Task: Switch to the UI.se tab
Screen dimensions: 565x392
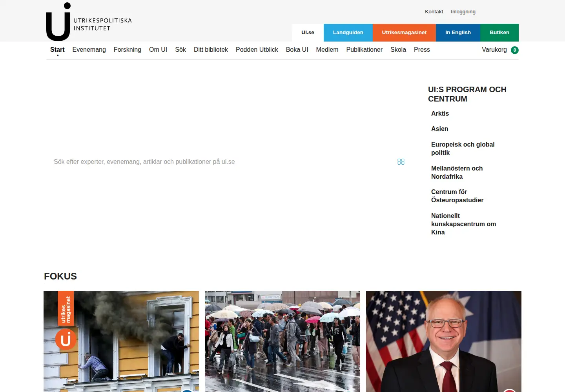Action: pos(308,33)
